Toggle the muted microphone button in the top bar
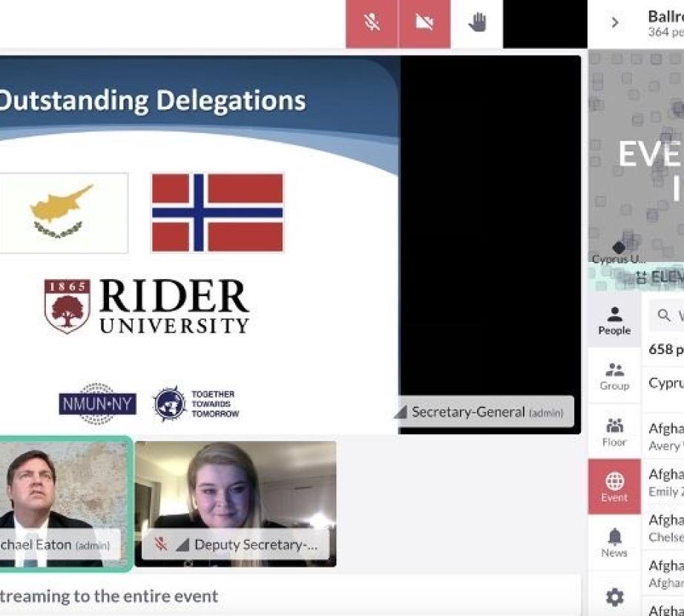The height and width of the screenshot is (616, 684). [372, 24]
